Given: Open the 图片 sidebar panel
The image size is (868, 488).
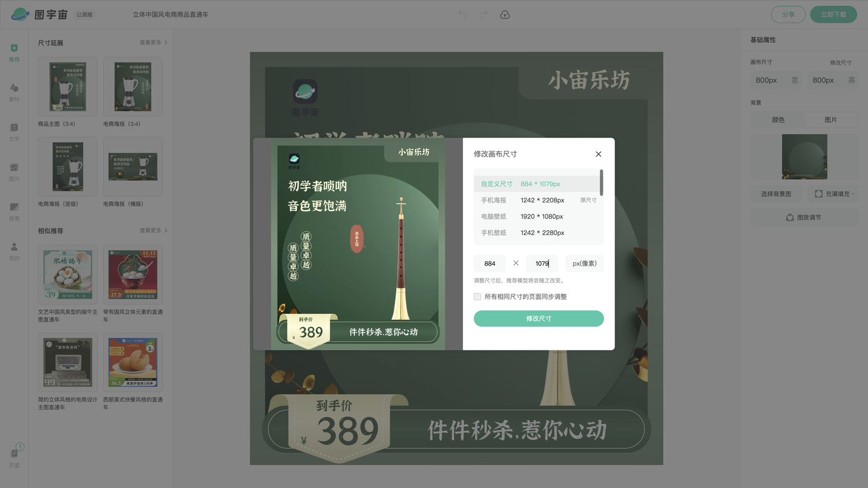Looking at the screenshot, I should [14, 172].
